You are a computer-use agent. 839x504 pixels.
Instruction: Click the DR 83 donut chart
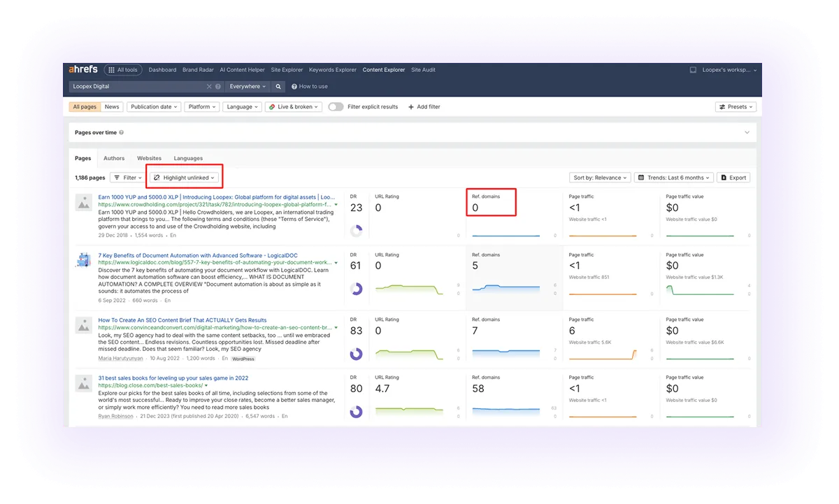356,354
